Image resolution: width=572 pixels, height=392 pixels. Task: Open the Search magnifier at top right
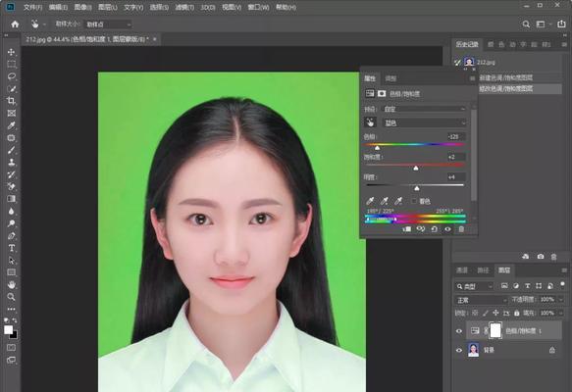click(x=526, y=24)
